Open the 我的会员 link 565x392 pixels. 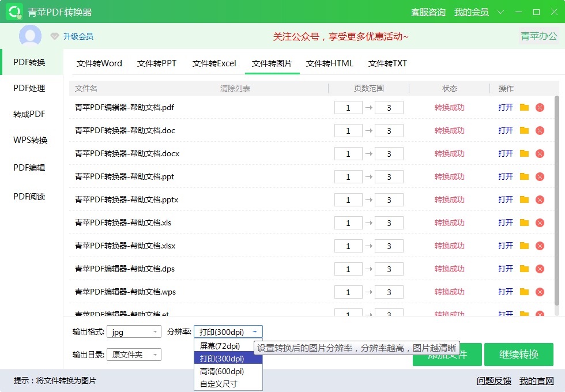click(x=472, y=12)
